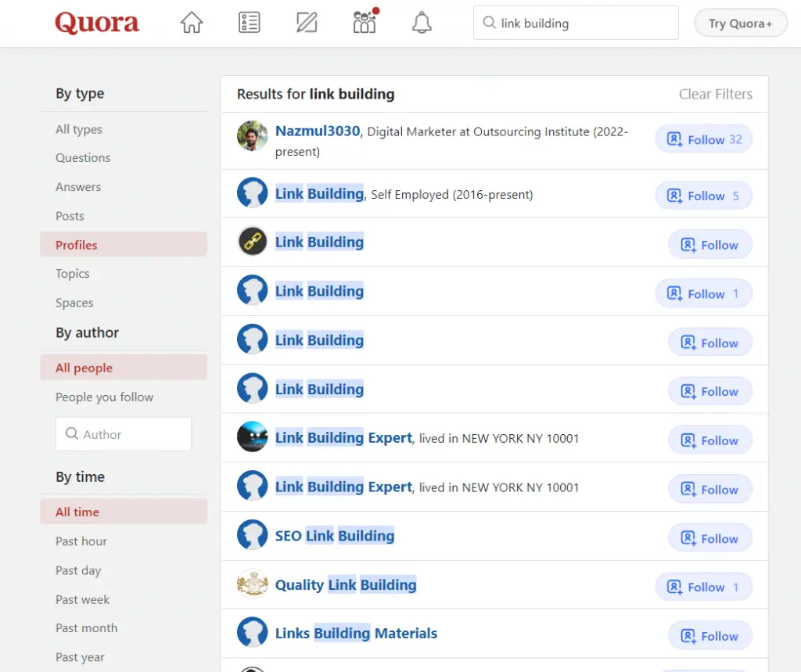Follow Quality Link Building

tap(703, 587)
